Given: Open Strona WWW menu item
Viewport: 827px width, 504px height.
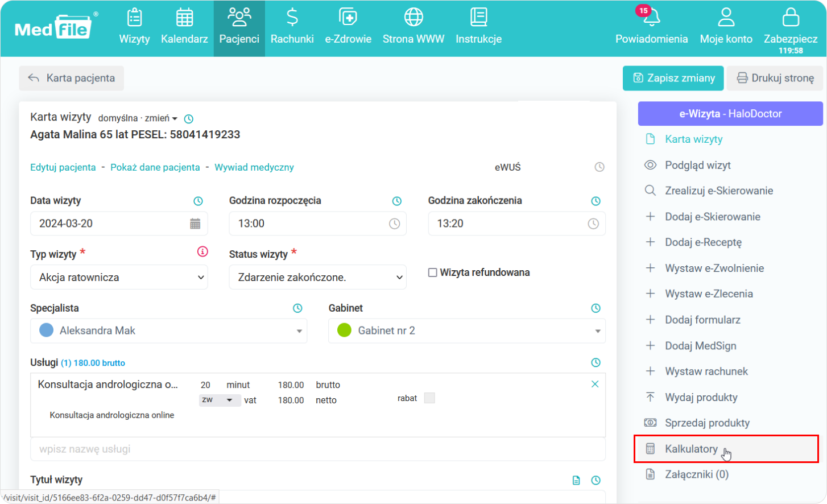Looking at the screenshot, I should coord(413,27).
